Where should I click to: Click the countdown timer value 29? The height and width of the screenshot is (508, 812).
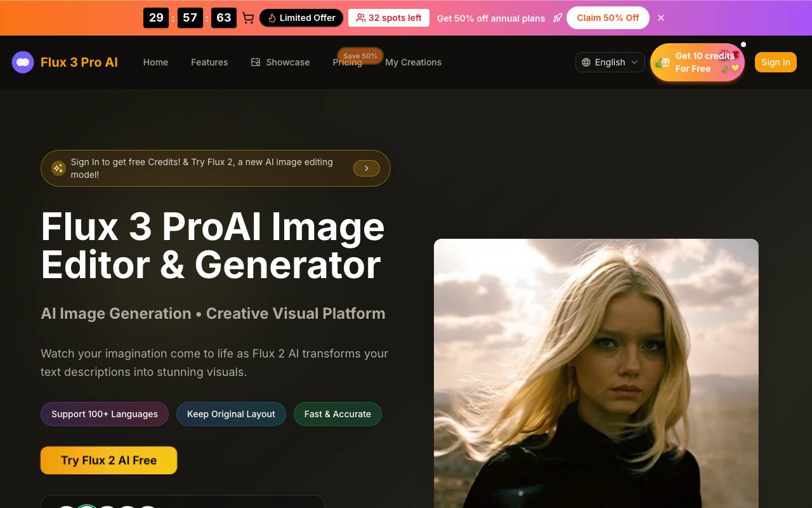pos(156,18)
